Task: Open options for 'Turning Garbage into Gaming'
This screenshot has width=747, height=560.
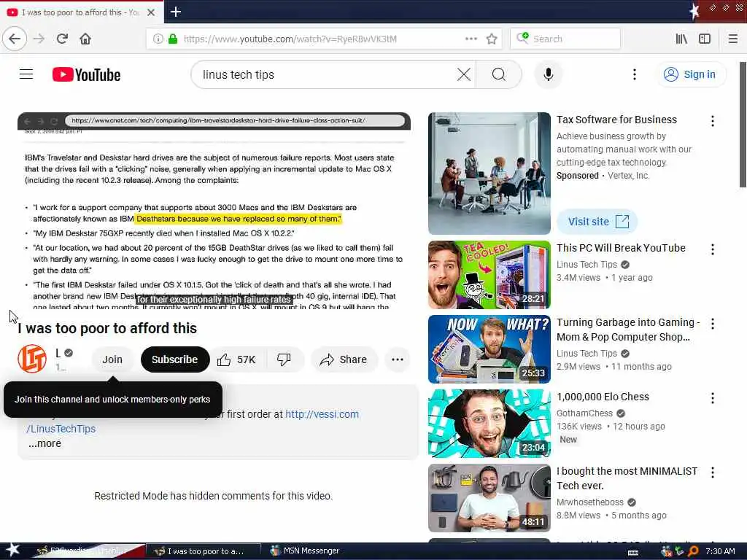Action: (x=712, y=324)
